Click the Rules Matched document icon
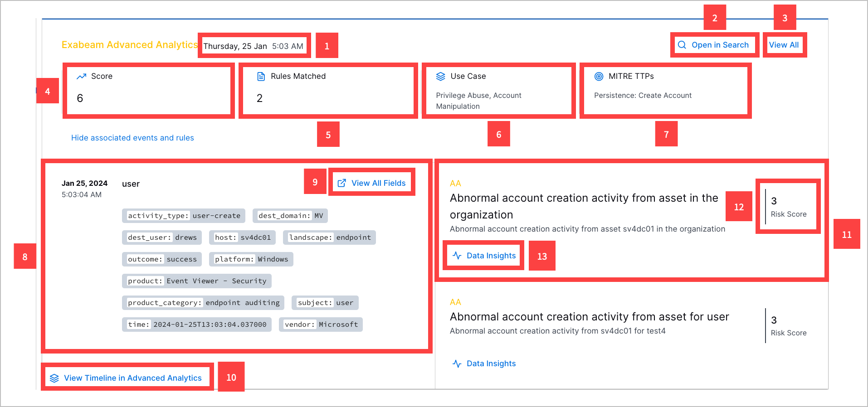The image size is (868, 407). (x=261, y=76)
